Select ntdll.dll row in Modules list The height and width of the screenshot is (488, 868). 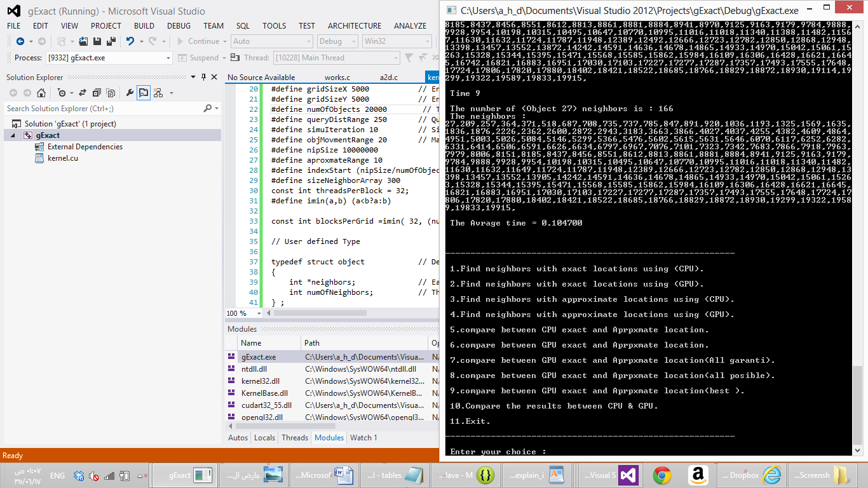point(333,369)
